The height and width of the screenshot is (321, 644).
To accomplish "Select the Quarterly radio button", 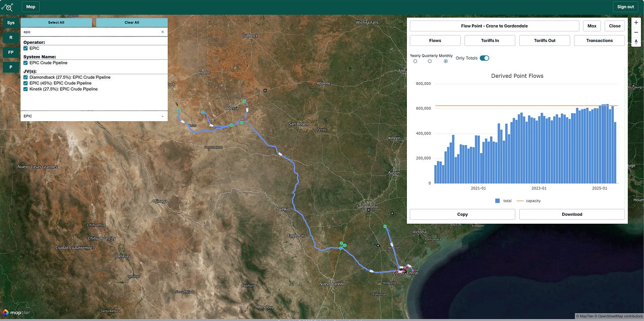I will coord(430,61).
